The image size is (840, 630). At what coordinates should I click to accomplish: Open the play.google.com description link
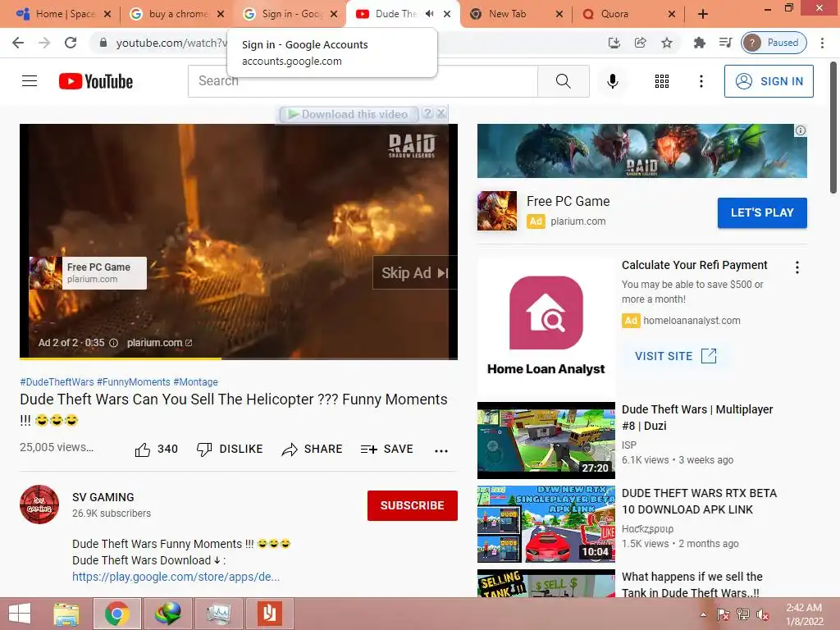click(x=176, y=577)
